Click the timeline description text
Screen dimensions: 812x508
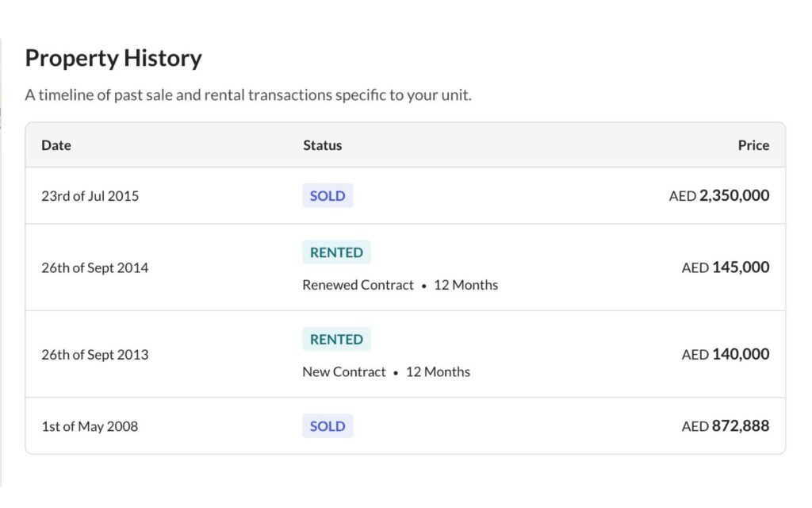pyautogui.click(x=248, y=94)
